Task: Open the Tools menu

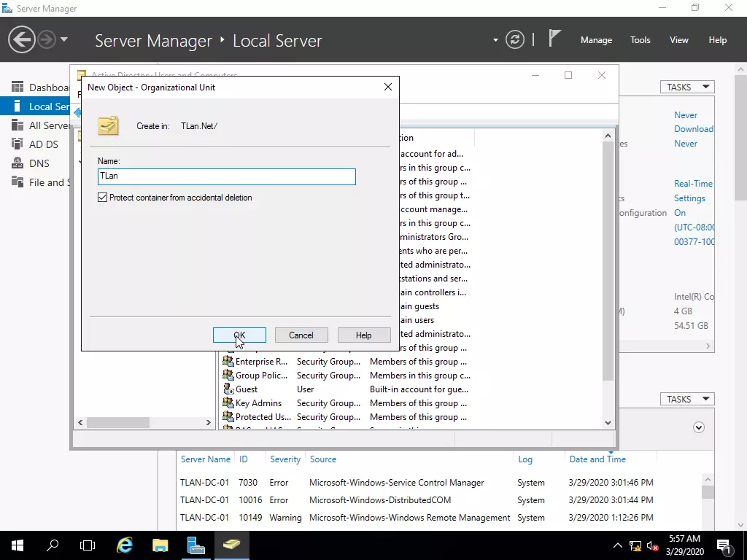Action: 640,40
